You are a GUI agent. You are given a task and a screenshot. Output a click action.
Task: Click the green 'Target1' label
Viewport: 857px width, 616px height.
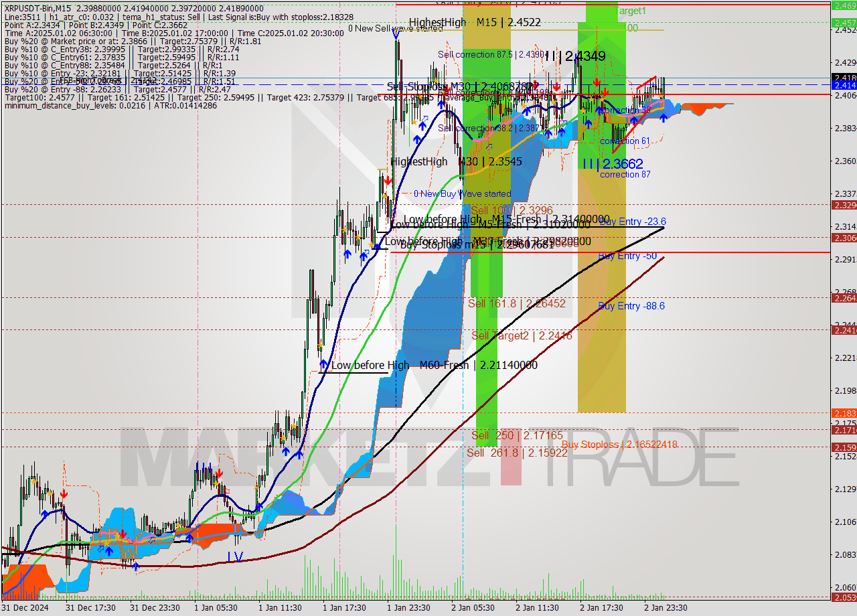pos(631,11)
